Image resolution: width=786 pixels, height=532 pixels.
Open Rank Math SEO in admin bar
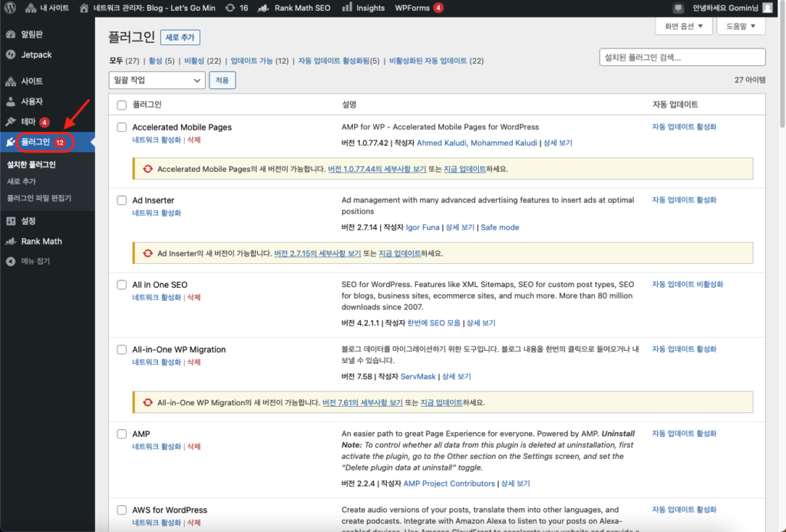[294, 8]
